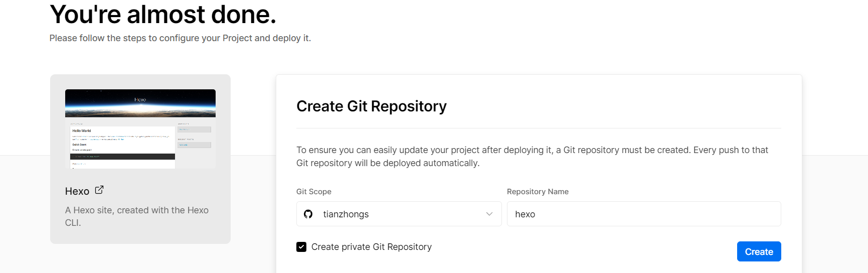Click the 'Git Scope' field label
The height and width of the screenshot is (273, 868).
click(314, 192)
